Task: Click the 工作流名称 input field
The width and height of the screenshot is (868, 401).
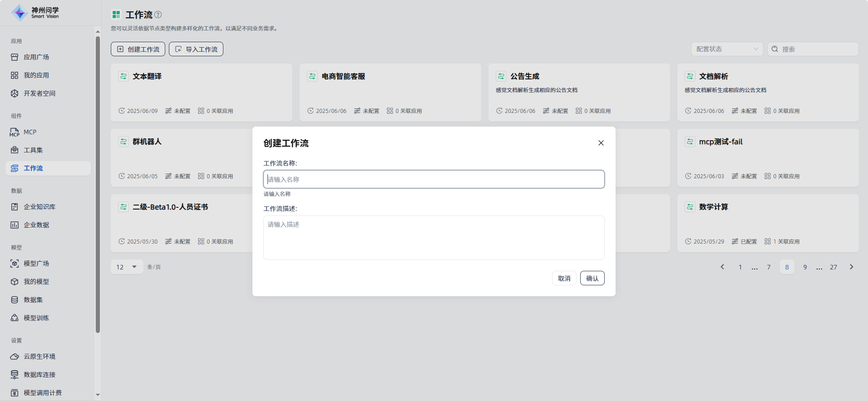Action: tap(434, 179)
